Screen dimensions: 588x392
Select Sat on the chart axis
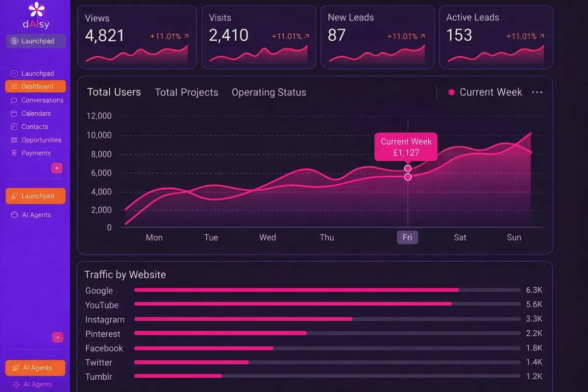pyautogui.click(x=460, y=237)
